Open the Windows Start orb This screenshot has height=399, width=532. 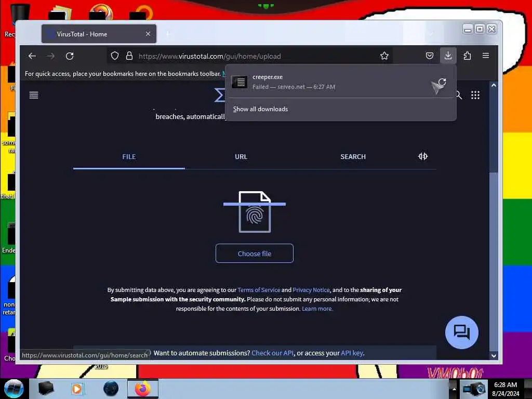click(14, 389)
